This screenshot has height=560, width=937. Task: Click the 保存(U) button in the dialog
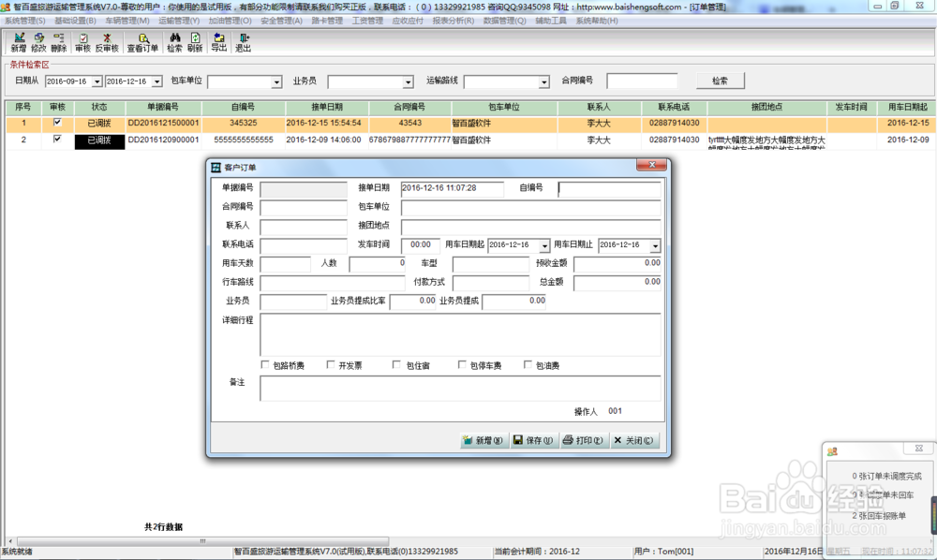click(x=533, y=440)
